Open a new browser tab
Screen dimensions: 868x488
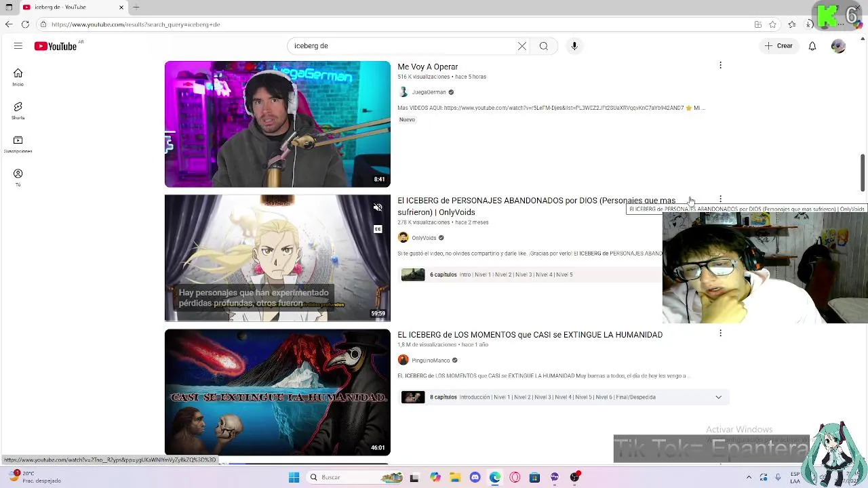coord(136,7)
